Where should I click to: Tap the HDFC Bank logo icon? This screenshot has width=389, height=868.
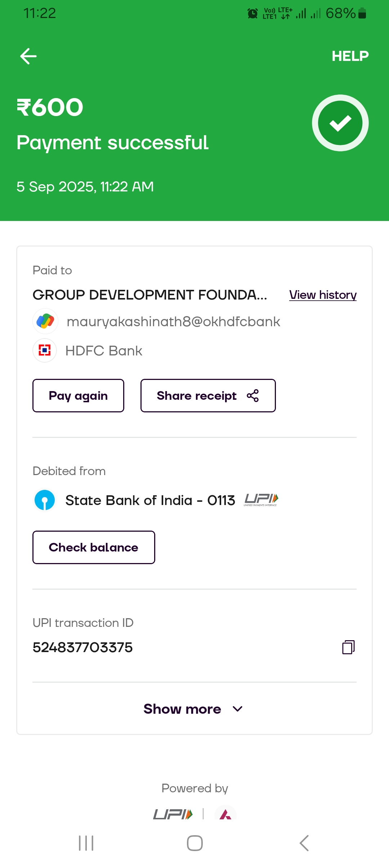[45, 350]
